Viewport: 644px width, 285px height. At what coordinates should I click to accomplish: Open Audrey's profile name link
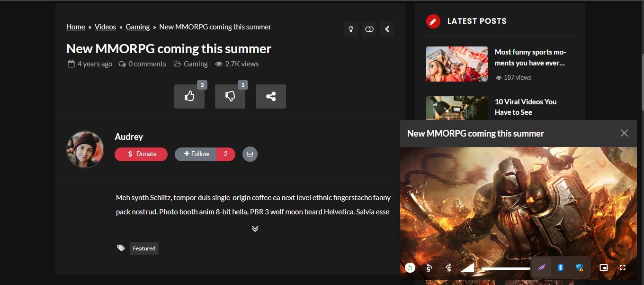(x=129, y=137)
